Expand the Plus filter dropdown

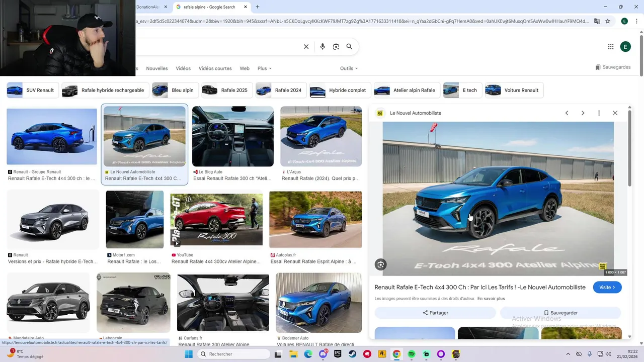264,68
